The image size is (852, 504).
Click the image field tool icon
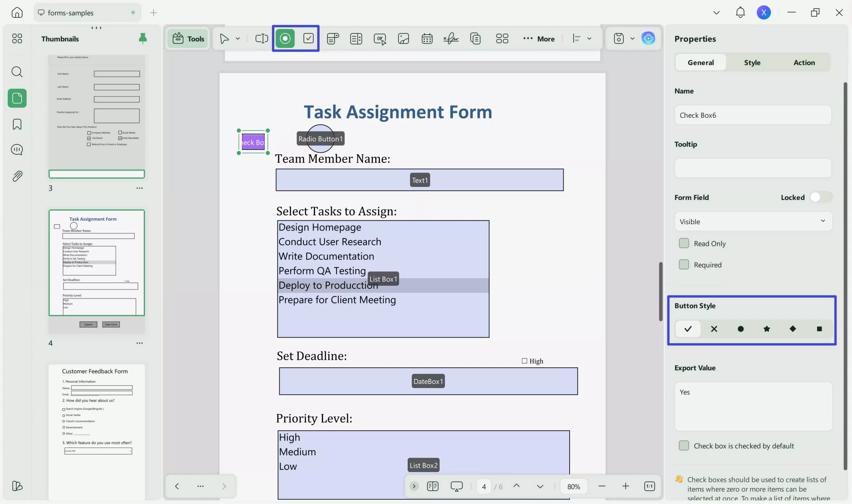point(403,39)
